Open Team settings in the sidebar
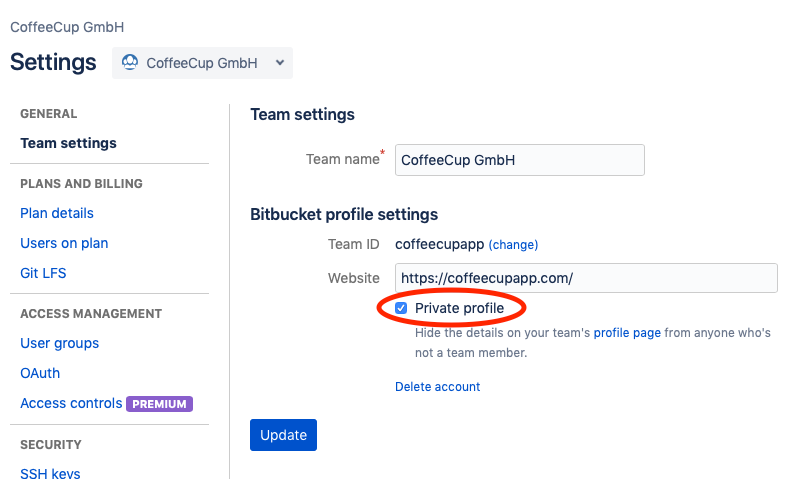Screen dimensions: 792x479 pos(68,143)
